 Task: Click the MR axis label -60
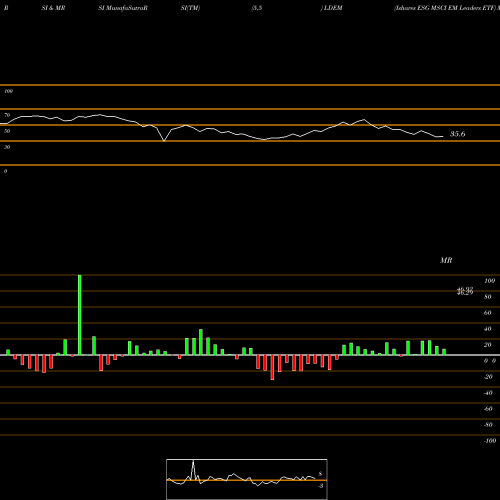click(x=488, y=409)
